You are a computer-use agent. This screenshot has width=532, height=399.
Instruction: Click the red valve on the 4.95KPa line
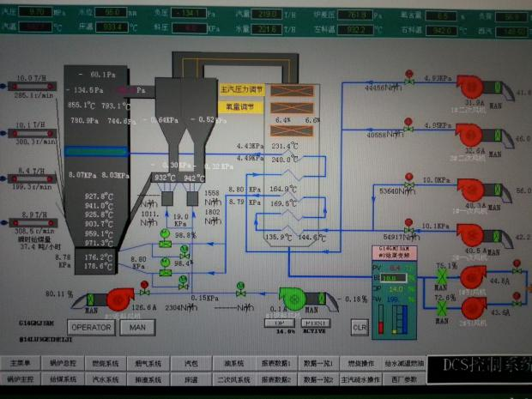(408, 125)
